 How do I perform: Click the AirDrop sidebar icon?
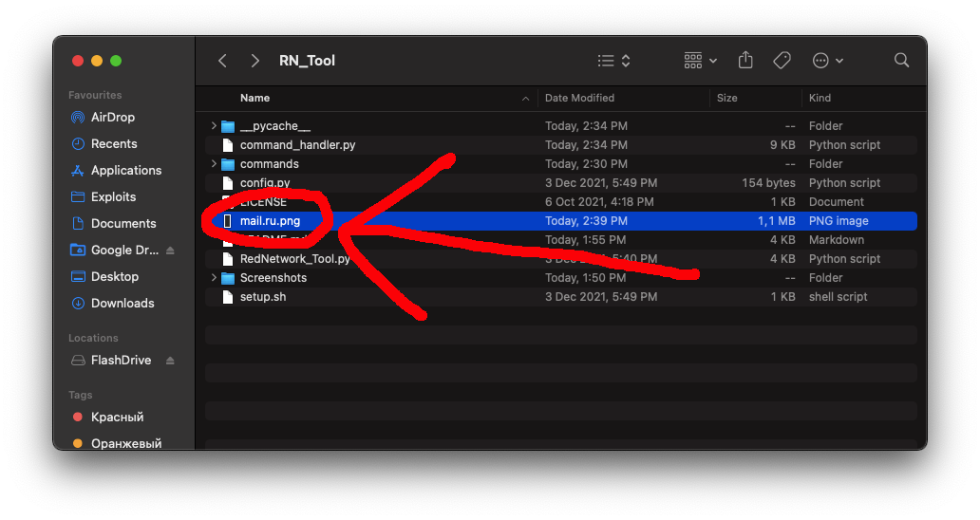pyautogui.click(x=78, y=118)
